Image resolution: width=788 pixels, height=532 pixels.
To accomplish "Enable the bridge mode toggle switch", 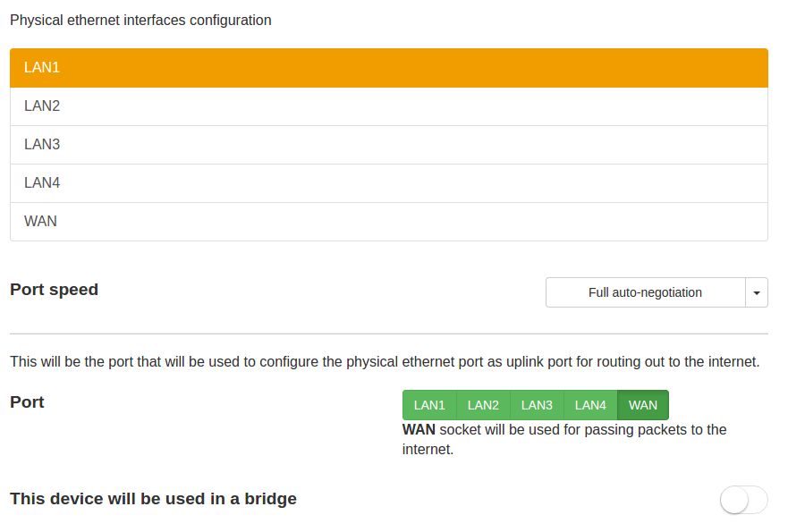I will [x=743, y=500].
